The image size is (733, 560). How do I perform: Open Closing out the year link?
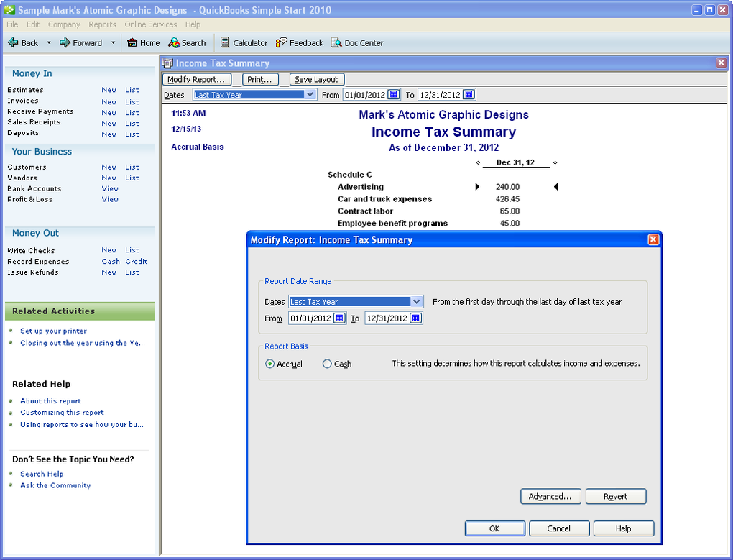click(x=82, y=343)
